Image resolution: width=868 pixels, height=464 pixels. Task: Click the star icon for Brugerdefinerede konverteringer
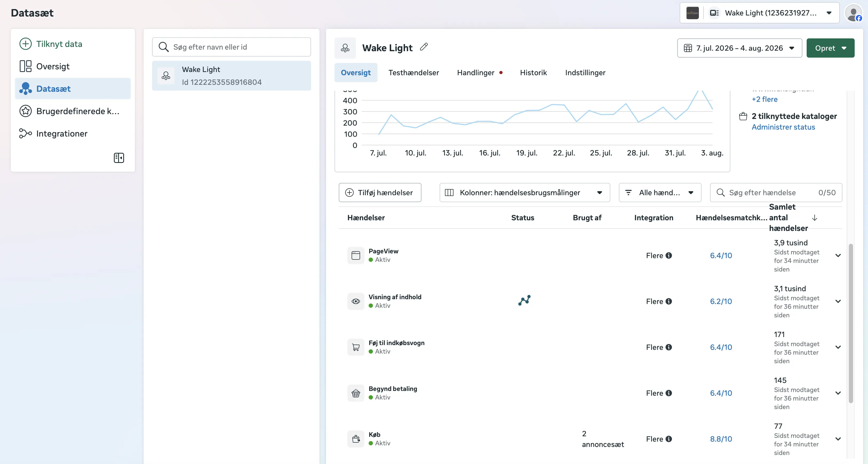coord(25,111)
